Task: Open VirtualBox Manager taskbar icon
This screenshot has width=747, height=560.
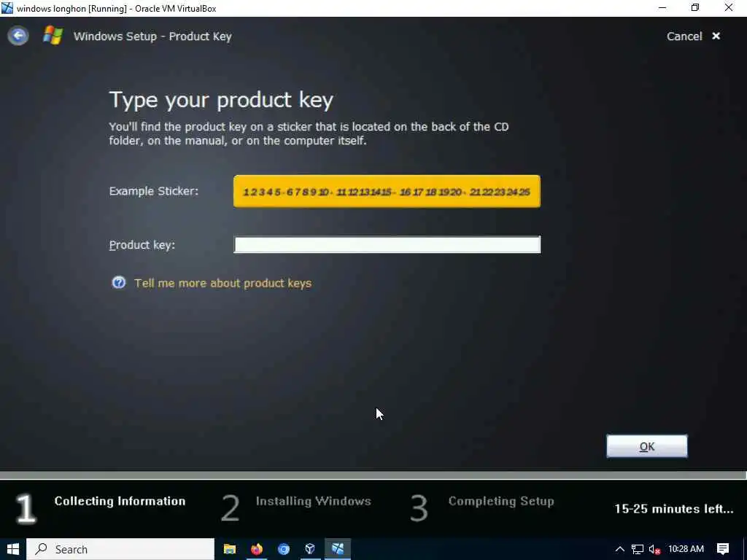Action: 310,549
